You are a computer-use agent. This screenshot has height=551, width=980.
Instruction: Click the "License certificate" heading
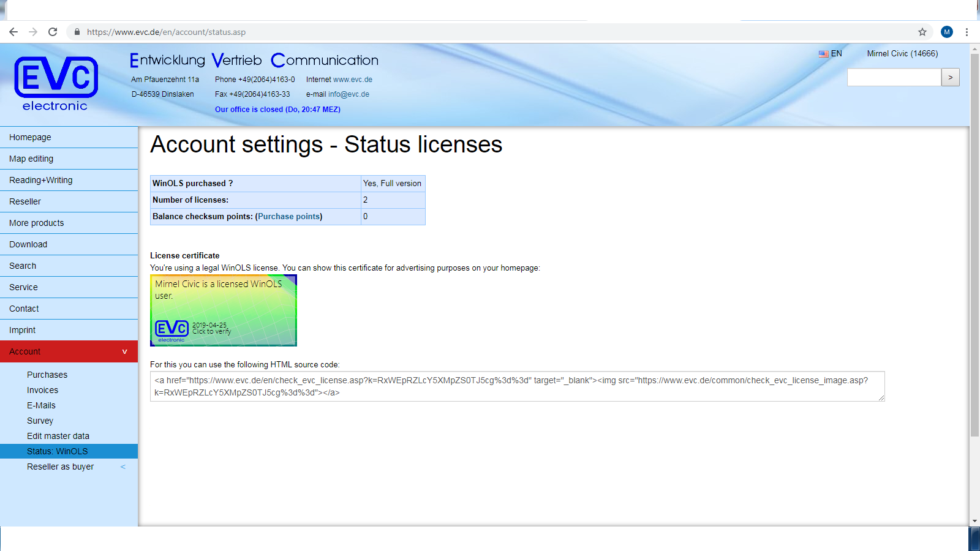click(185, 256)
